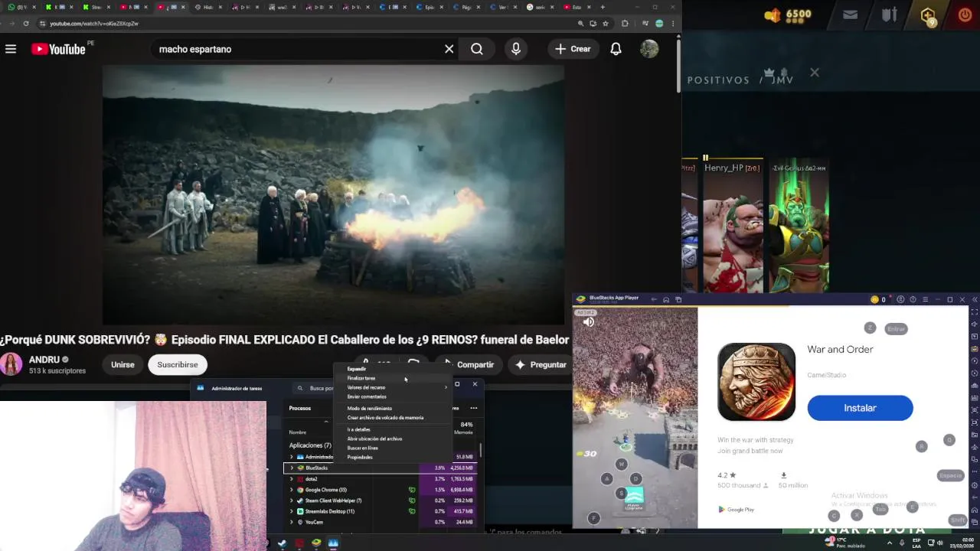This screenshot has height=551, width=980.
Task: Switch to the WhatsApp browser tab
Action: [21, 7]
